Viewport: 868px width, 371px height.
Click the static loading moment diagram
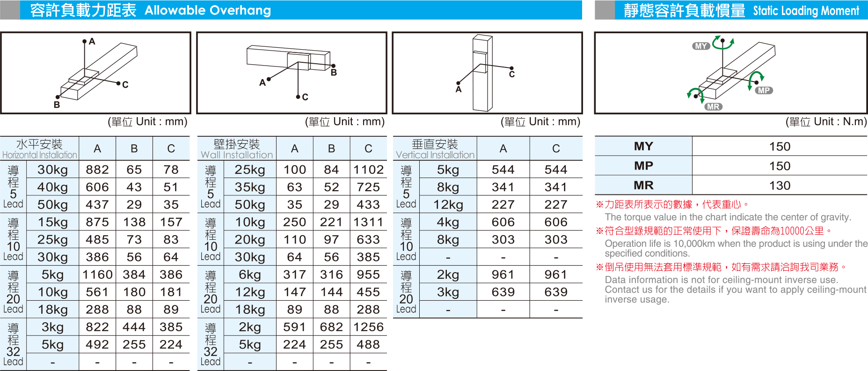pos(730,73)
